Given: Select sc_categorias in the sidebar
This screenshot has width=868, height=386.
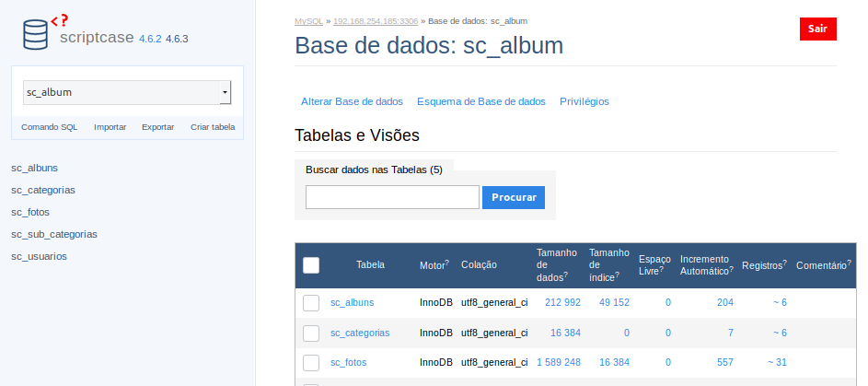Looking at the screenshot, I should (43, 190).
